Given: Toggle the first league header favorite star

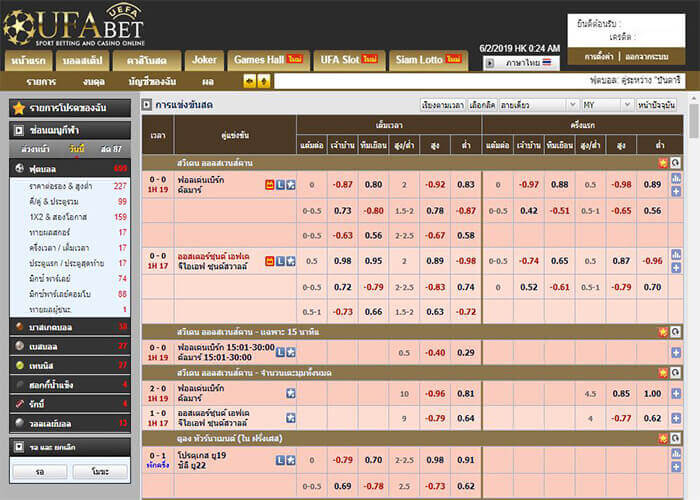Looking at the screenshot, I should [x=663, y=163].
